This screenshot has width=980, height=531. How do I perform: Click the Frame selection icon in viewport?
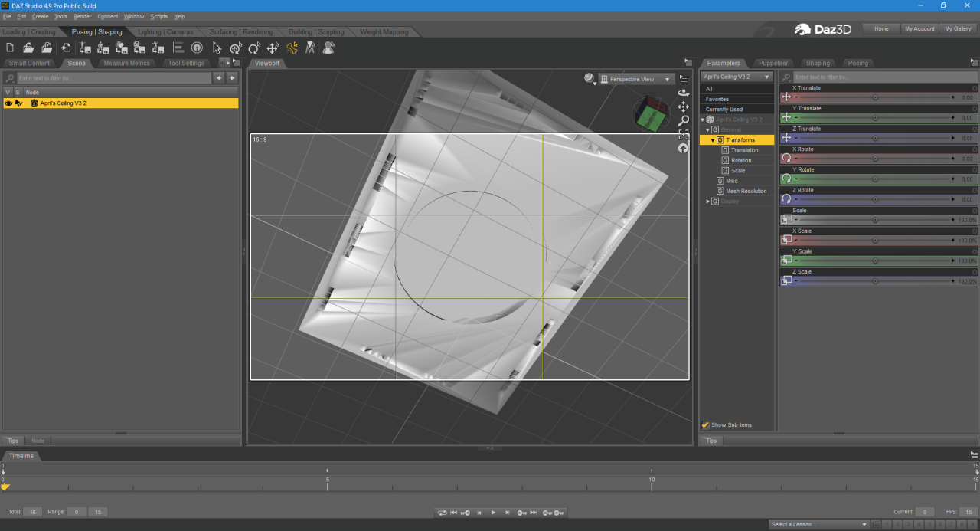pos(683,135)
